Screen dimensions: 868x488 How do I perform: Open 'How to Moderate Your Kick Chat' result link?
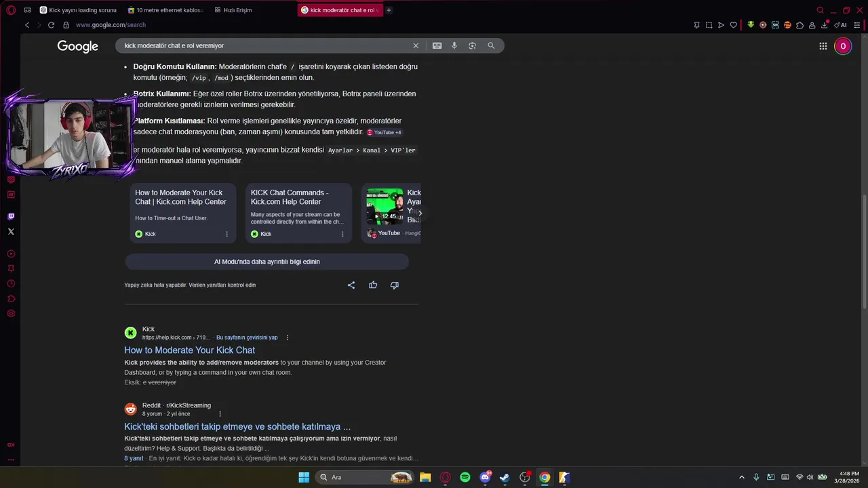coord(189,350)
